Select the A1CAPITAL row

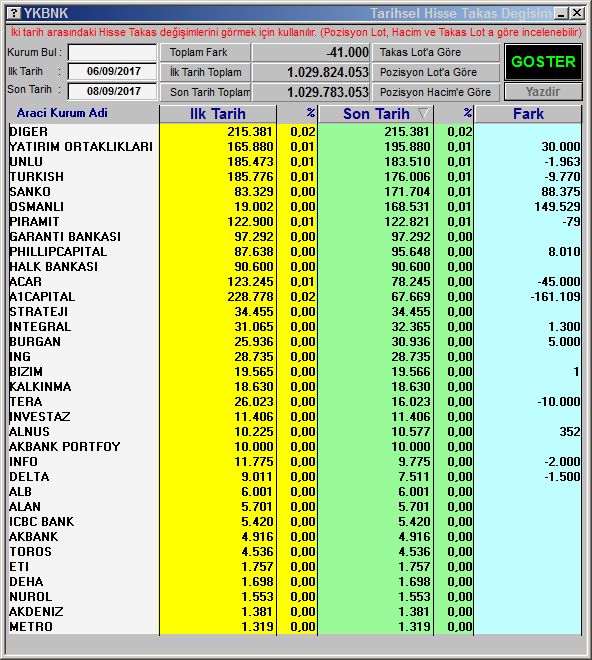[x=295, y=297]
